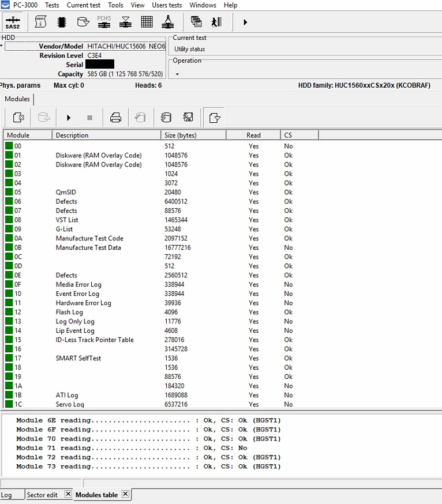The image size is (442, 504).
Task: Expand the HDD panel dropdown arrow
Action: (2, 45)
